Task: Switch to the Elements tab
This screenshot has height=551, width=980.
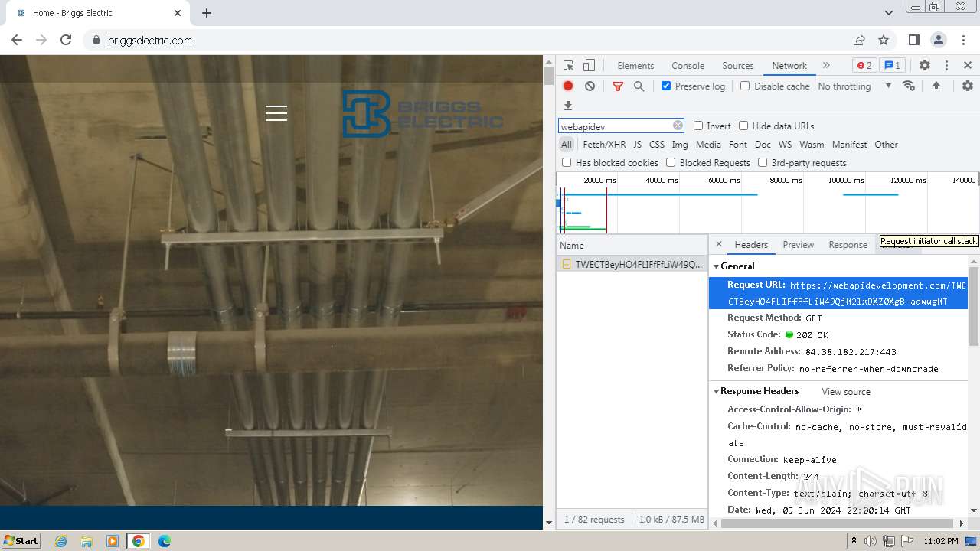Action: pyautogui.click(x=635, y=66)
